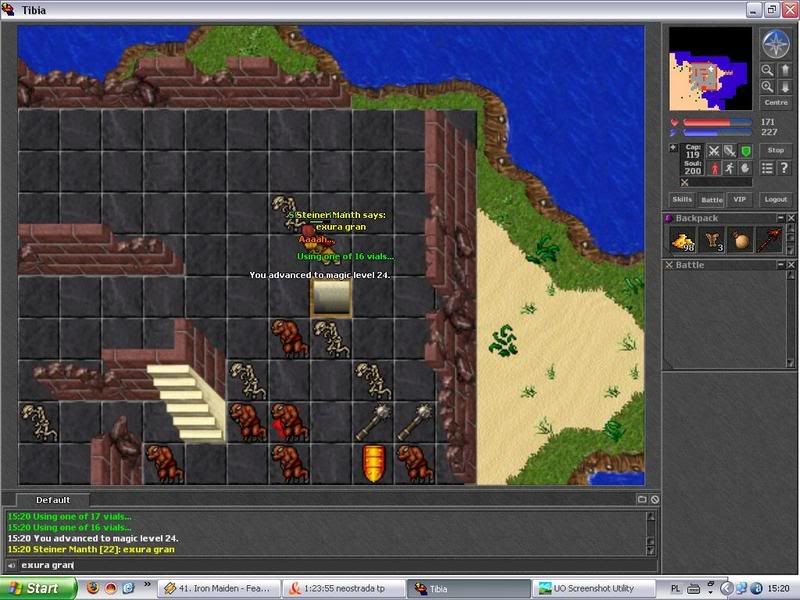Click the chat log scroll down arrow
Screen dimensions: 800x600
[651, 551]
